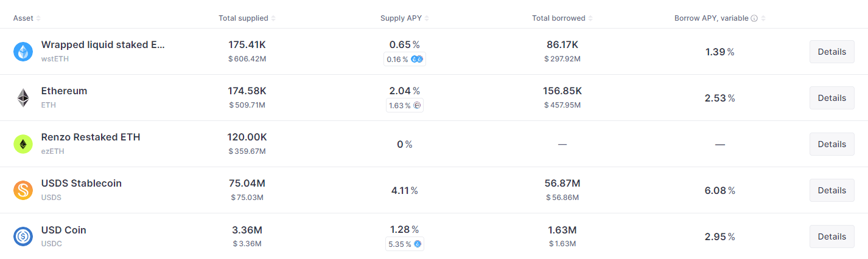Open Details for Ethereum
Image resolution: width=868 pixels, height=259 pixels.
pos(831,98)
